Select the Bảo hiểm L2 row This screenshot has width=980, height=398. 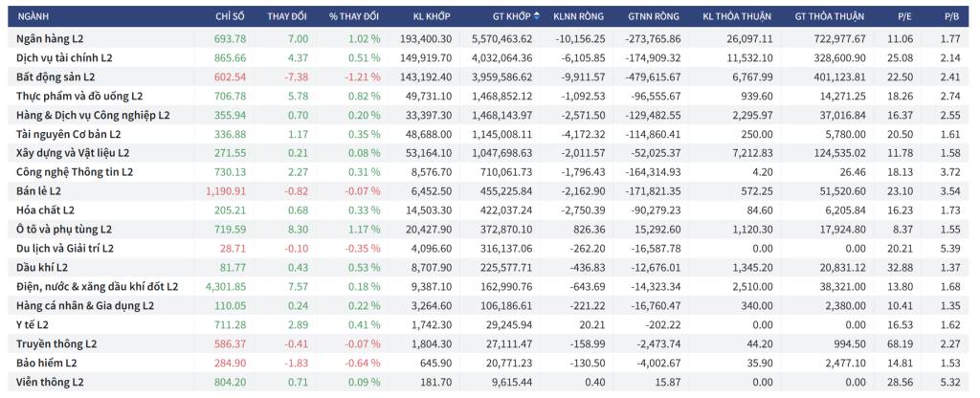click(490, 363)
